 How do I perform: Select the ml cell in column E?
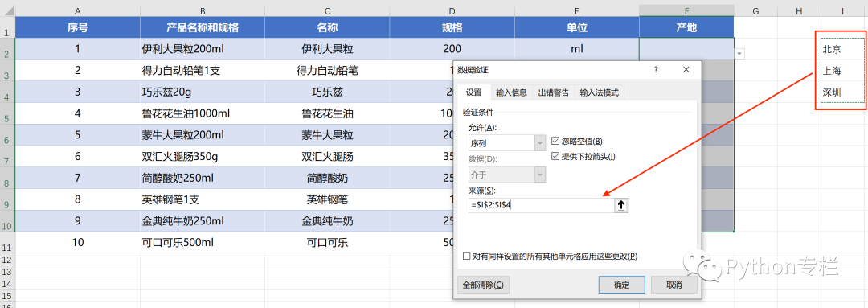point(577,49)
